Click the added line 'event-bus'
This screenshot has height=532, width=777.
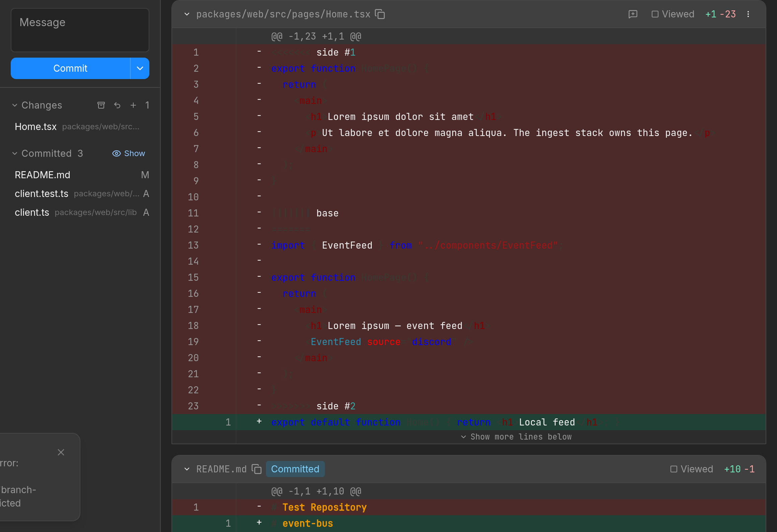[x=469, y=523]
